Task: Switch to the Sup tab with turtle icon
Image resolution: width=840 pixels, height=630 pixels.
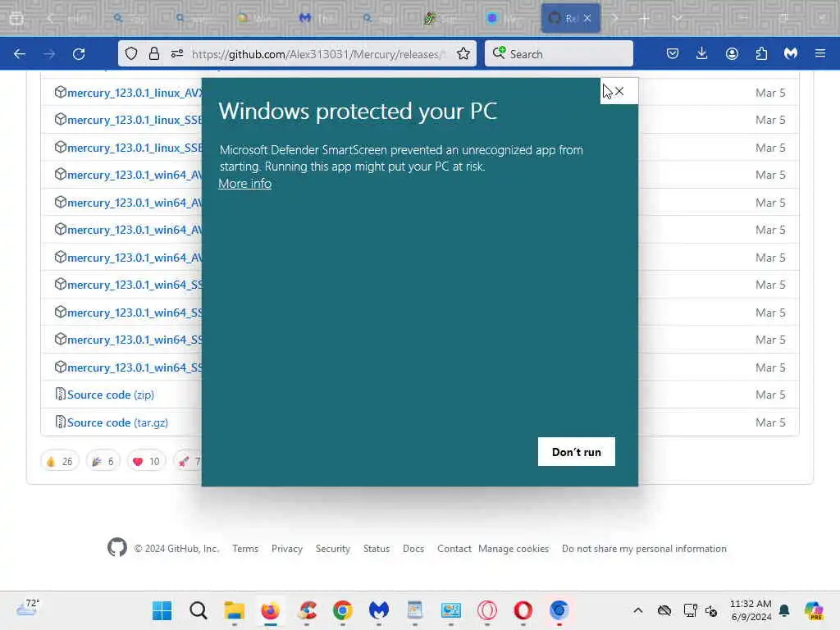Action: [442, 18]
